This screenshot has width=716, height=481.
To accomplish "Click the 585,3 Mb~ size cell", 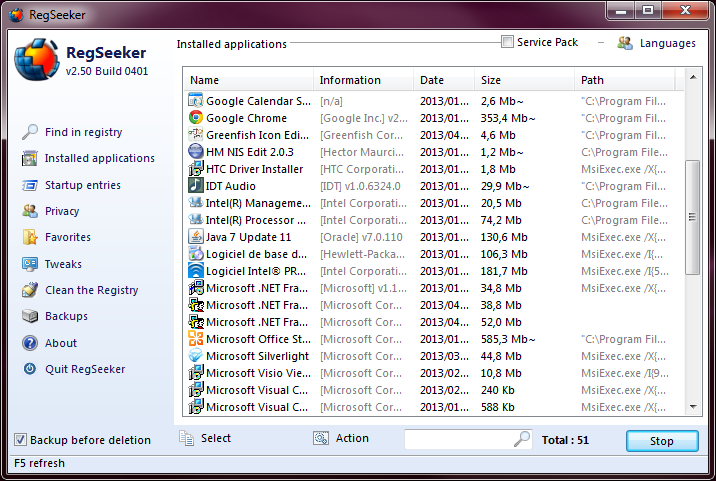I will 508,339.
